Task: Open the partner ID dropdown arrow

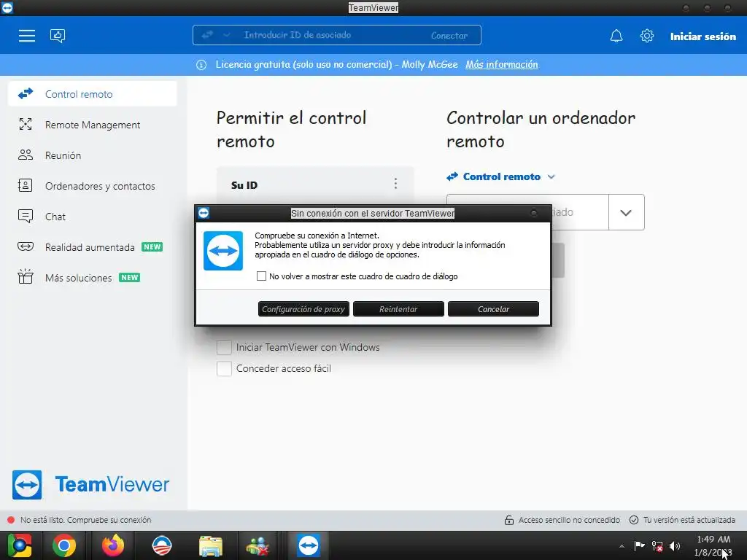Action: (x=626, y=212)
